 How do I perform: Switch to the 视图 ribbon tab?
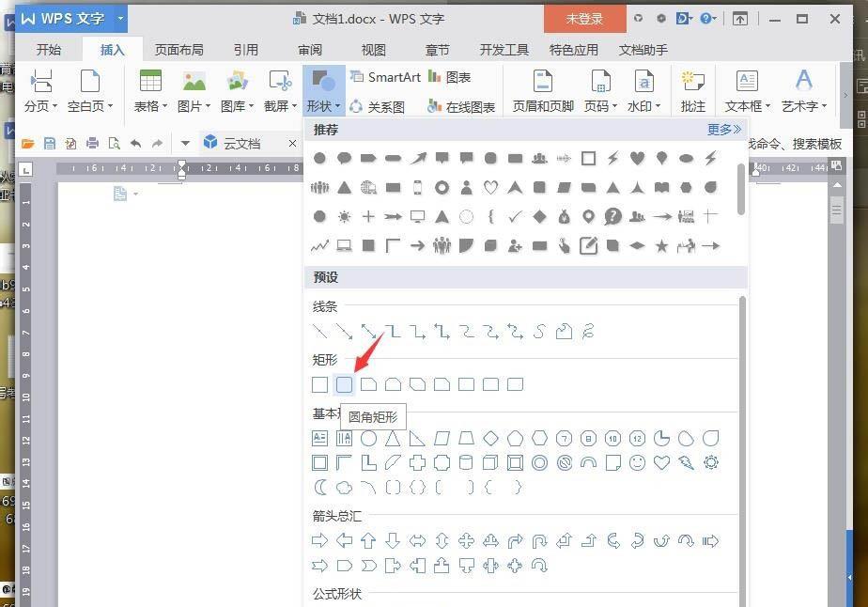(373, 50)
